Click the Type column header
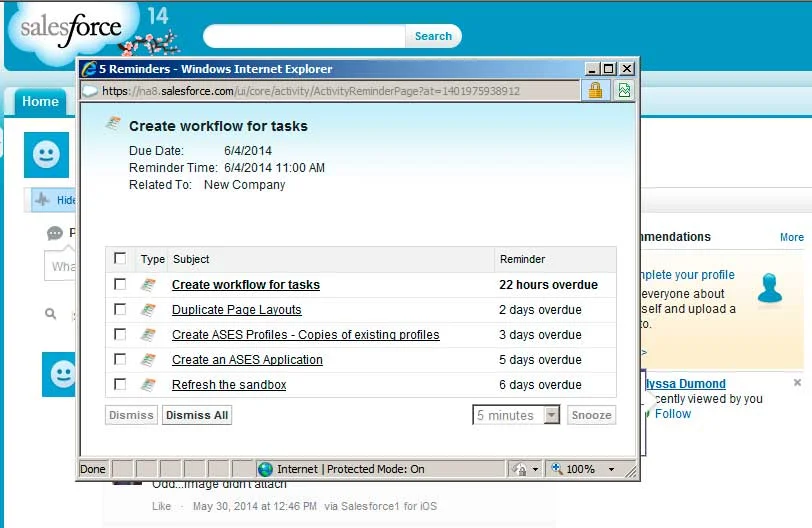This screenshot has height=528, width=812. click(x=153, y=259)
